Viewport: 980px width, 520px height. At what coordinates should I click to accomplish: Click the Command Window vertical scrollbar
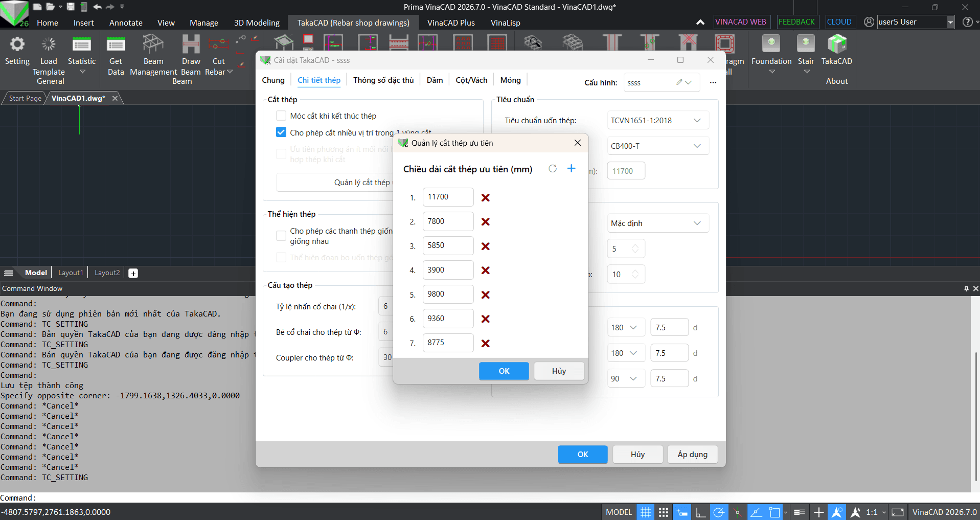click(x=975, y=416)
